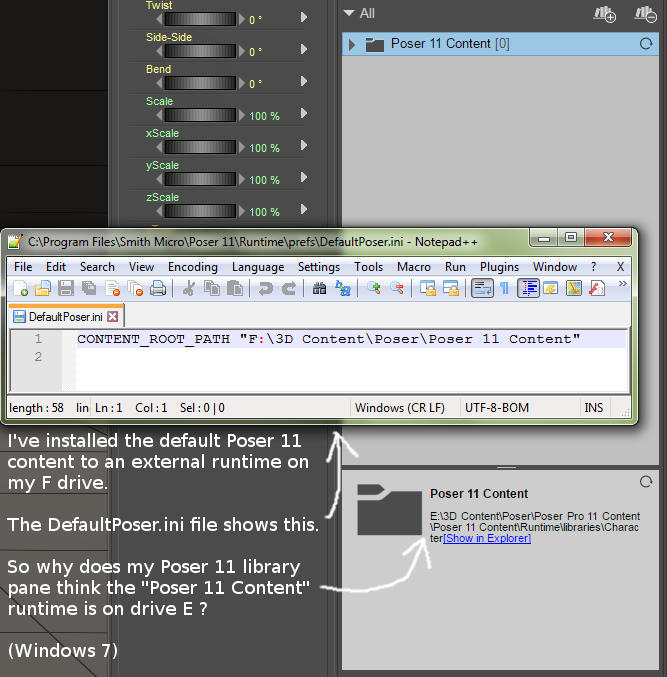Toggle synchronize vertical scrolling icon
This screenshot has height=677, width=667.
click(428, 288)
